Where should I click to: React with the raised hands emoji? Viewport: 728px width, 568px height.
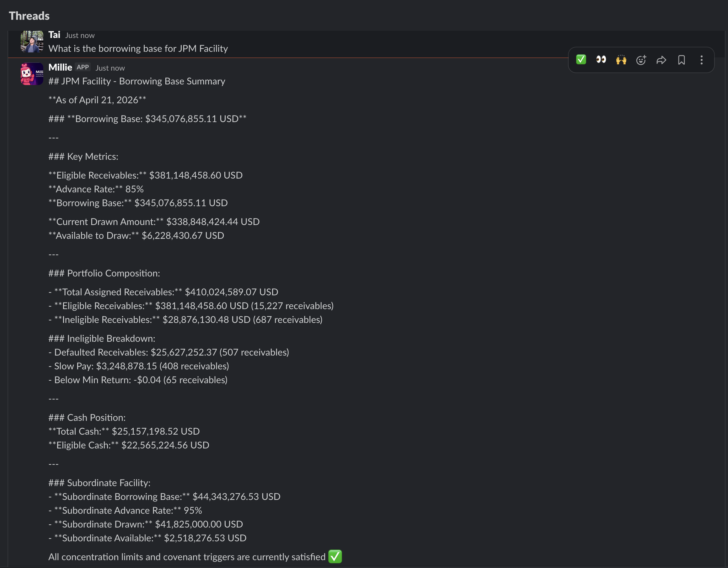click(x=621, y=60)
